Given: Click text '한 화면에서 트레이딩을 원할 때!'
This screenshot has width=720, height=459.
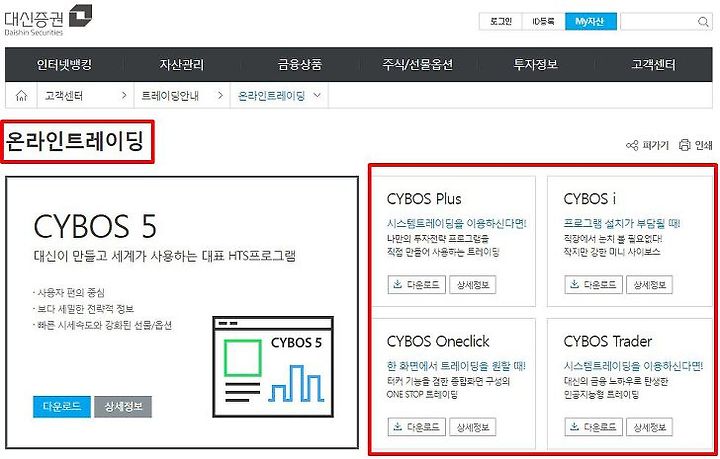Looking at the screenshot, I should point(456,366).
